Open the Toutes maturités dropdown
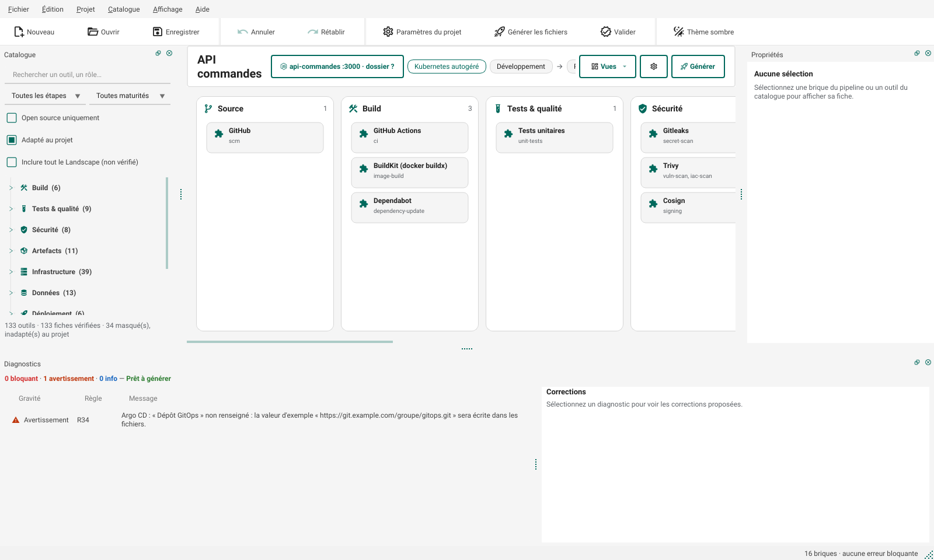The image size is (934, 560). pos(130,96)
